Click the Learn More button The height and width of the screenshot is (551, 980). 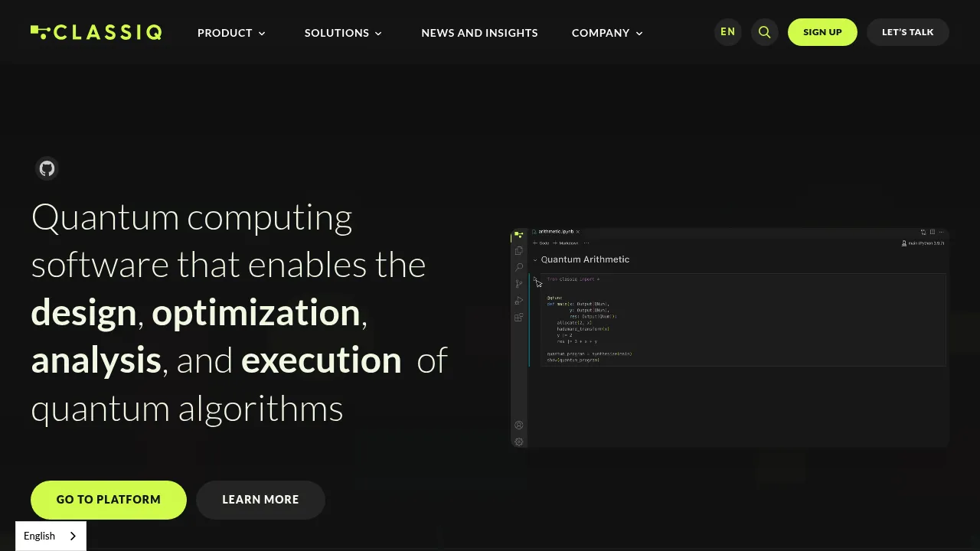[260, 500]
